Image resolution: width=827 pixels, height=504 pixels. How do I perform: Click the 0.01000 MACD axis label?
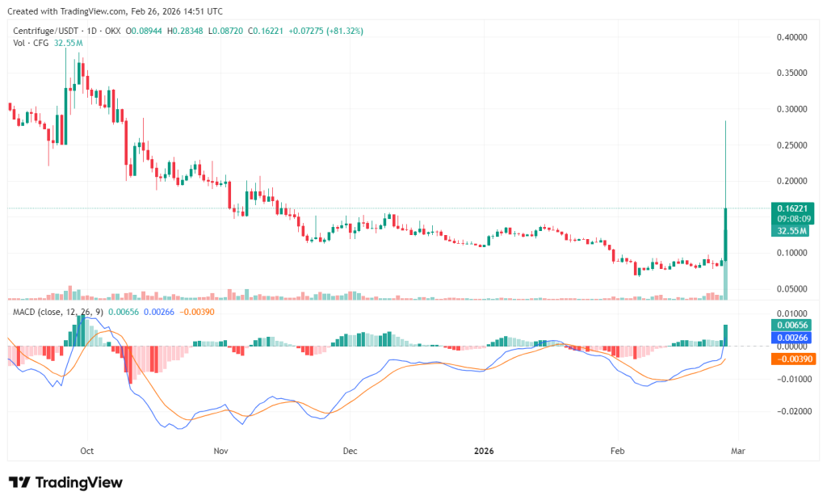pyautogui.click(x=791, y=314)
